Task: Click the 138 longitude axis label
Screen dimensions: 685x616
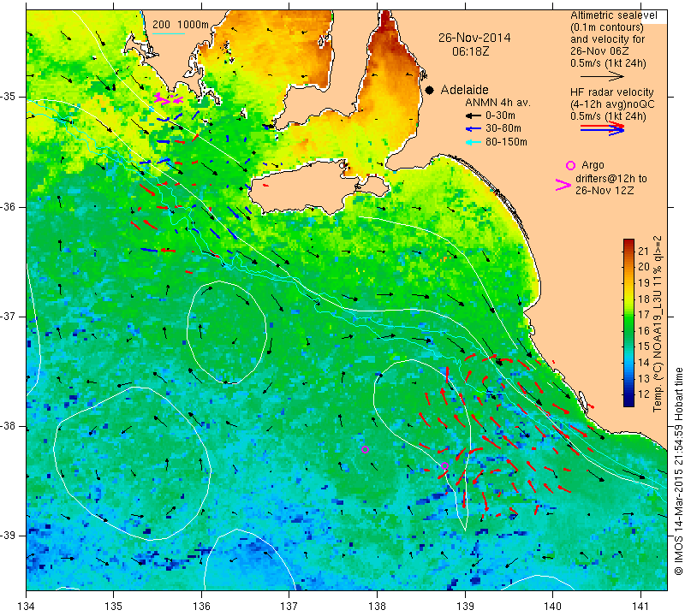Action: click(x=377, y=607)
